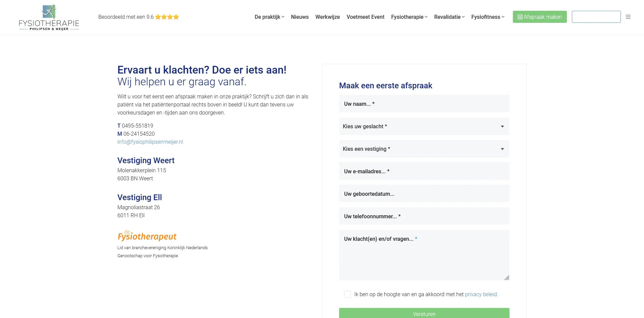Focus the Uw naam input field

point(424,104)
